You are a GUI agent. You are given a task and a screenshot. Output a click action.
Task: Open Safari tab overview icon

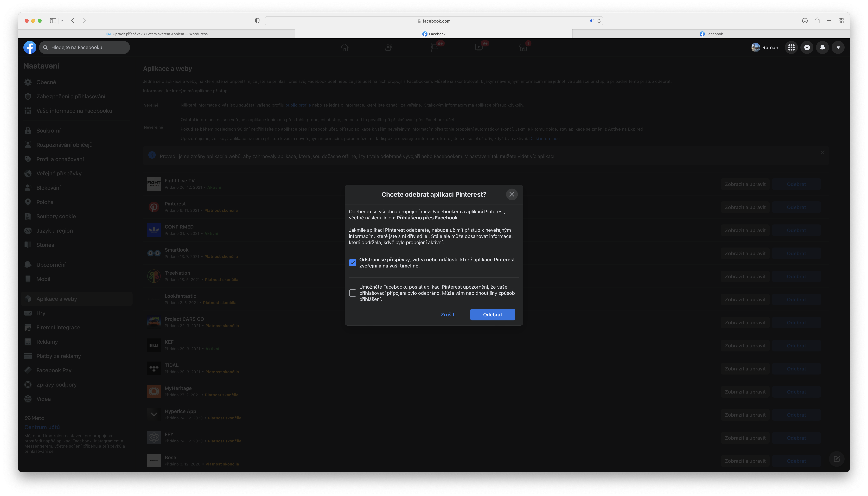(841, 21)
